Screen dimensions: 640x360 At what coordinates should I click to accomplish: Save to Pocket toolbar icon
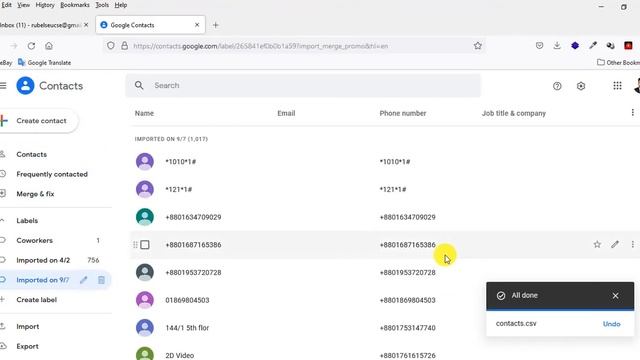539,46
